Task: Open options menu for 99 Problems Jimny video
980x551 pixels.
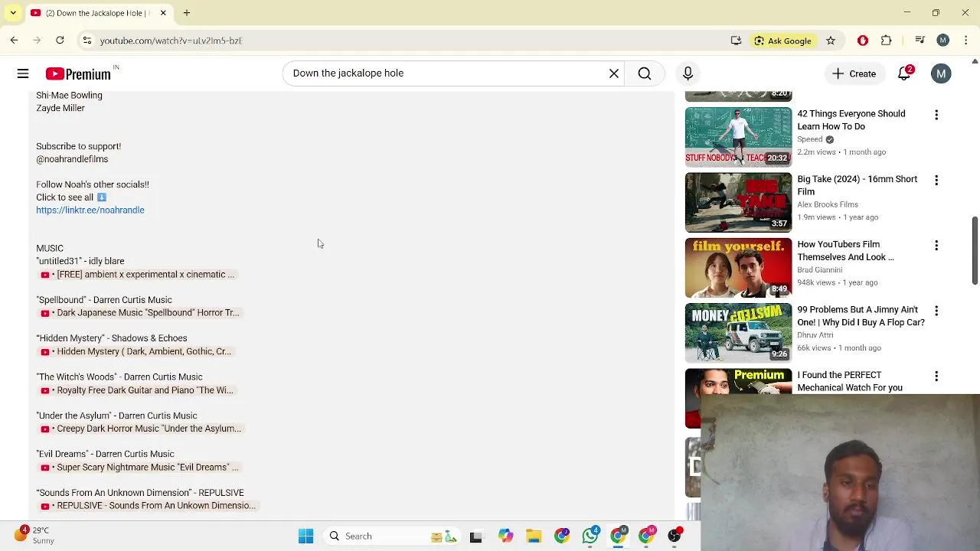Action: [x=936, y=311]
